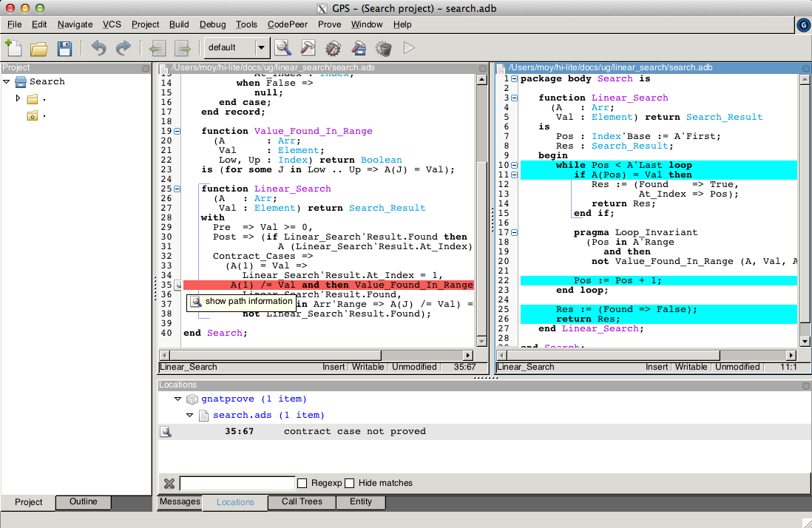Close the search.ads editor view

pos(483,68)
